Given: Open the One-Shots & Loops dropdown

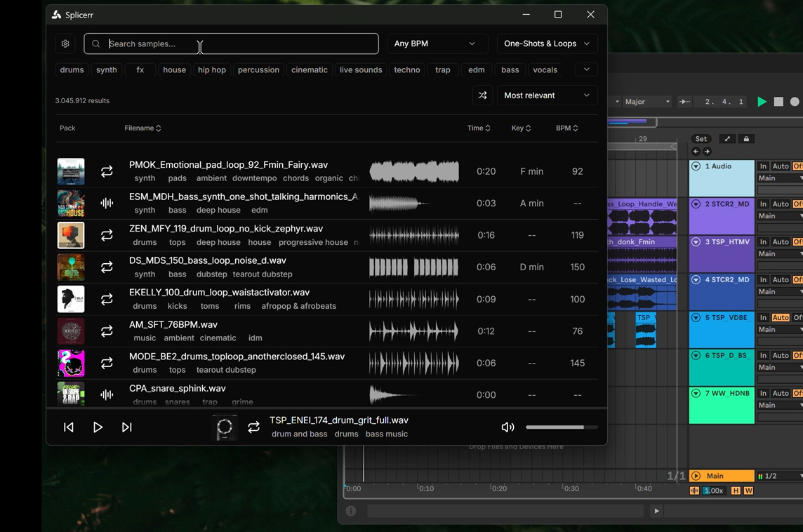Looking at the screenshot, I should click(x=547, y=44).
